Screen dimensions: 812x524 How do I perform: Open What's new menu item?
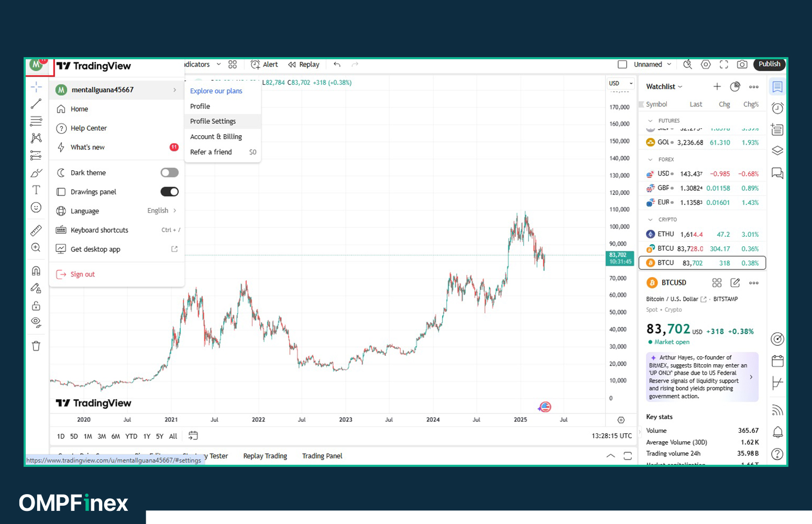(117, 147)
